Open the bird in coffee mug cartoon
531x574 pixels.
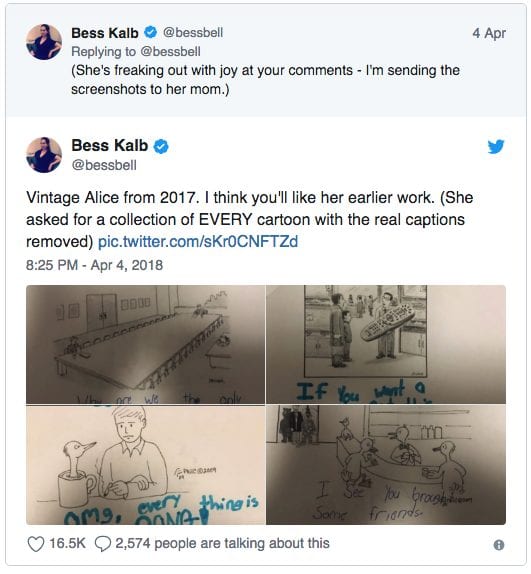[145, 465]
